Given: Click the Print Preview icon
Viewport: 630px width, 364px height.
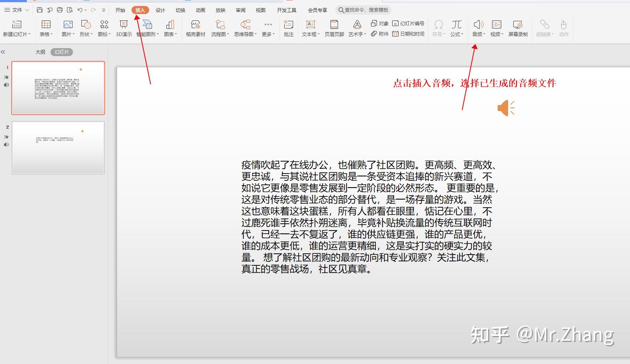Looking at the screenshot, I should (70, 10).
